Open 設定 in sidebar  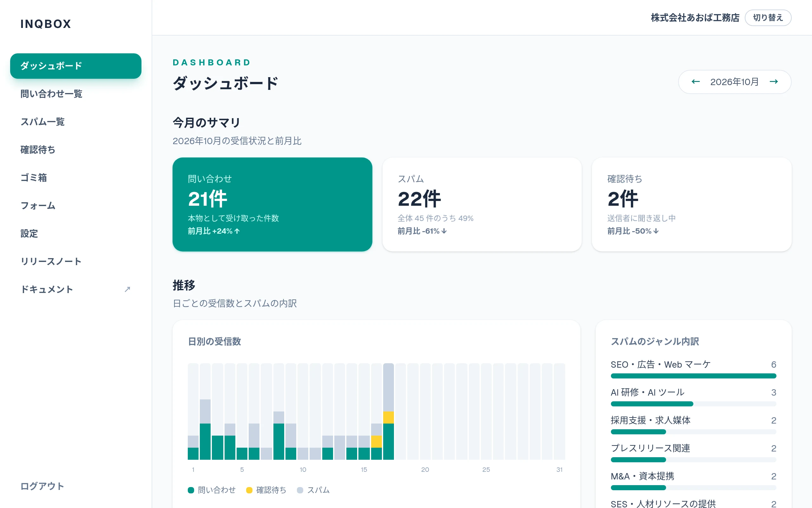[x=76, y=233]
